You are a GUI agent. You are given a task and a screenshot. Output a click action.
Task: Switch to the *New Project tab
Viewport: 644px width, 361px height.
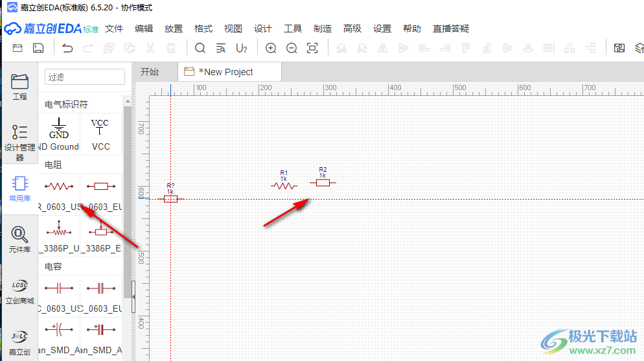[x=230, y=72]
